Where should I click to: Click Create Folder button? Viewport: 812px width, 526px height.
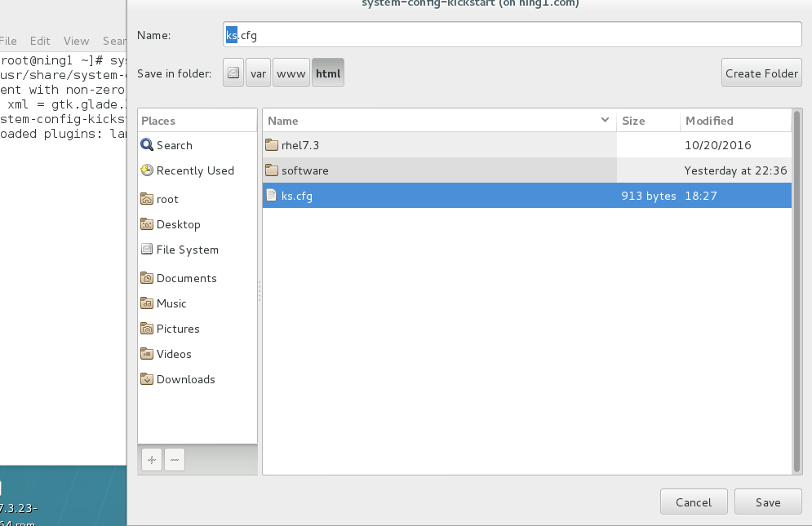(761, 73)
